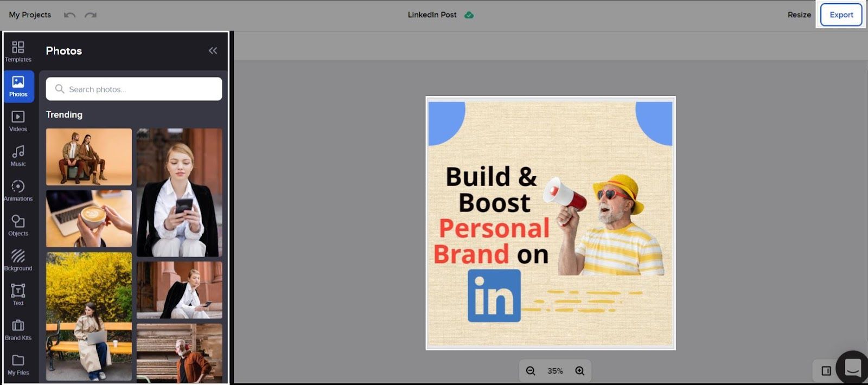Click the Resize button
Viewport: 868px width, 385px height.
[x=799, y=15]
